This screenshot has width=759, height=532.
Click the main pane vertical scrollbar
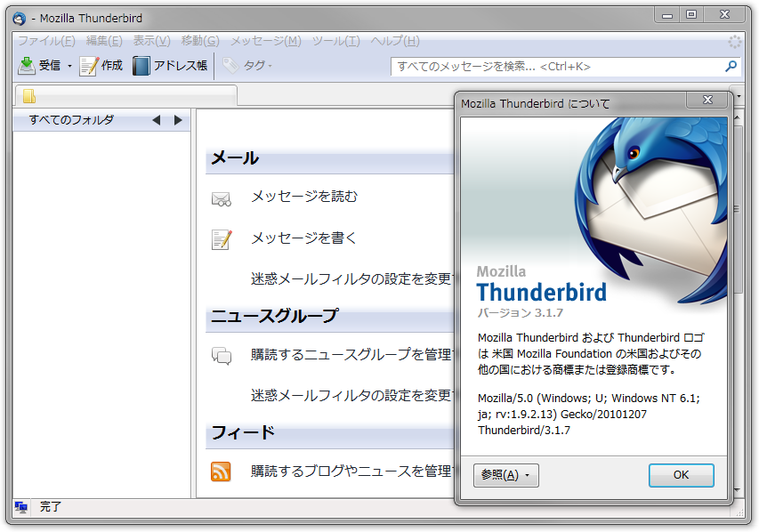coord(738,209)
